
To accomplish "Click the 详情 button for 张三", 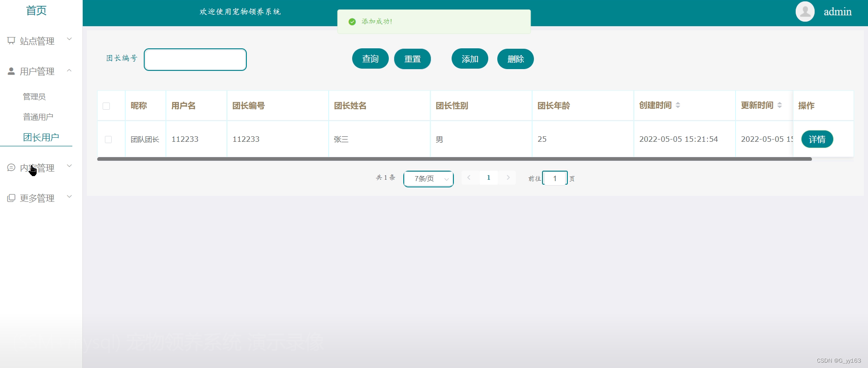I will (817, 140).
